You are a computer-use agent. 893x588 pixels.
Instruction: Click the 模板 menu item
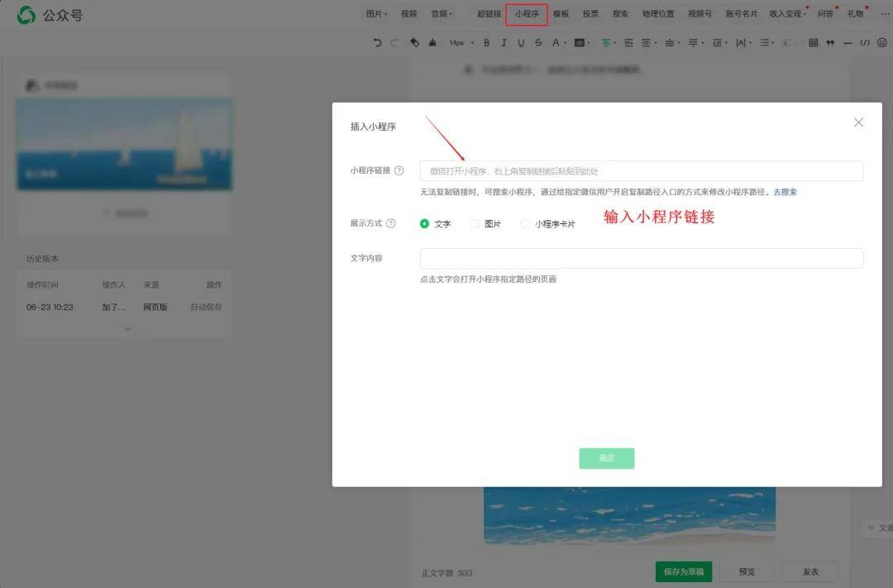[561, 14]
